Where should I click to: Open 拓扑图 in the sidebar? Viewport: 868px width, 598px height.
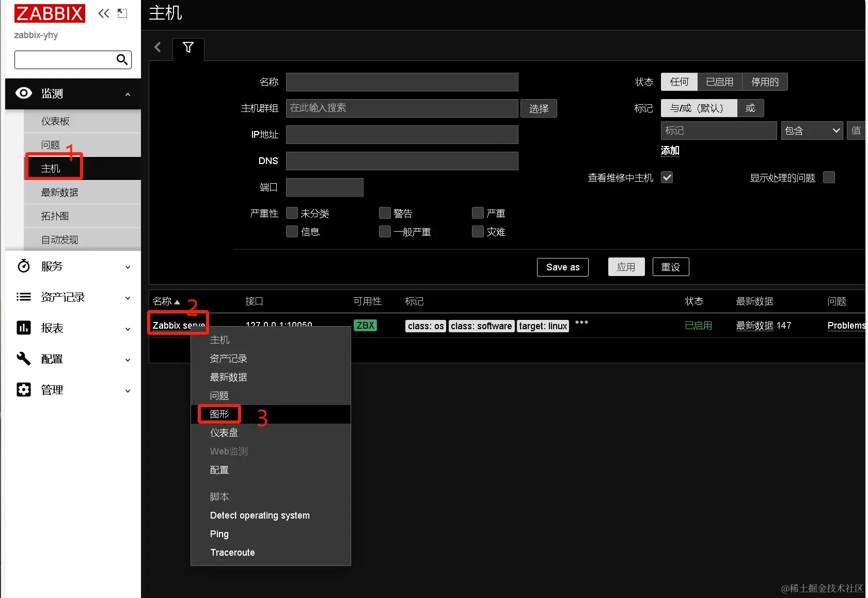pyautogui.click(x=82, y=216)
